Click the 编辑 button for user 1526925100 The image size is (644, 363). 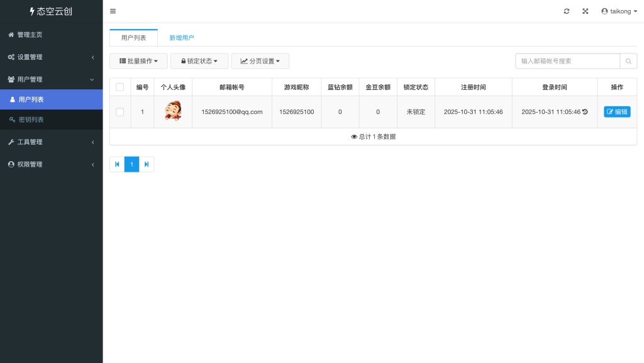616,111
